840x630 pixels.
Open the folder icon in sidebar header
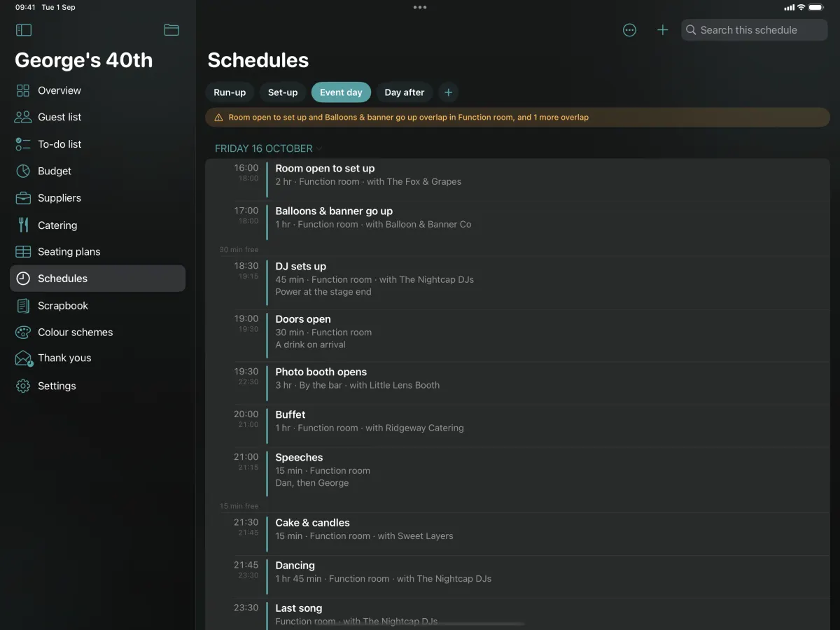click(171, 30)
